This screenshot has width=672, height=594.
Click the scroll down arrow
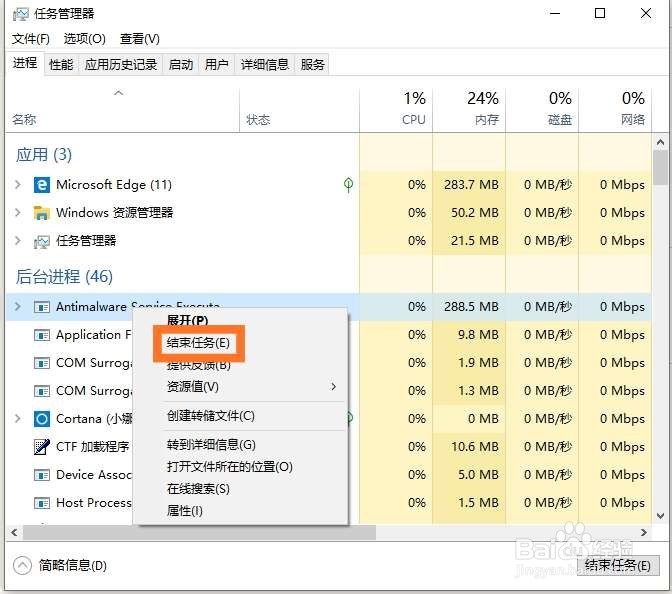(x=661, y=516)
